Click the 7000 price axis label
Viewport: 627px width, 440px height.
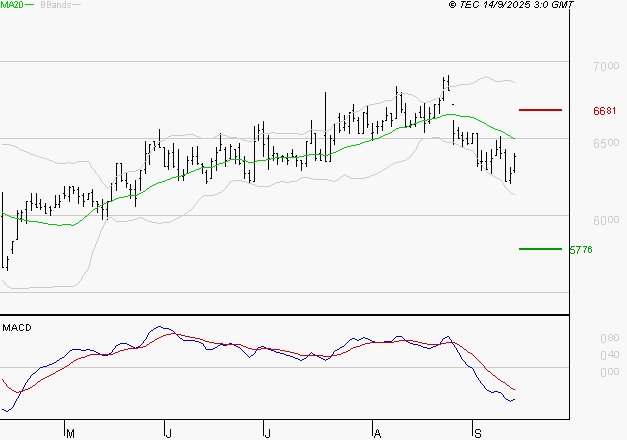pos(606,66)
